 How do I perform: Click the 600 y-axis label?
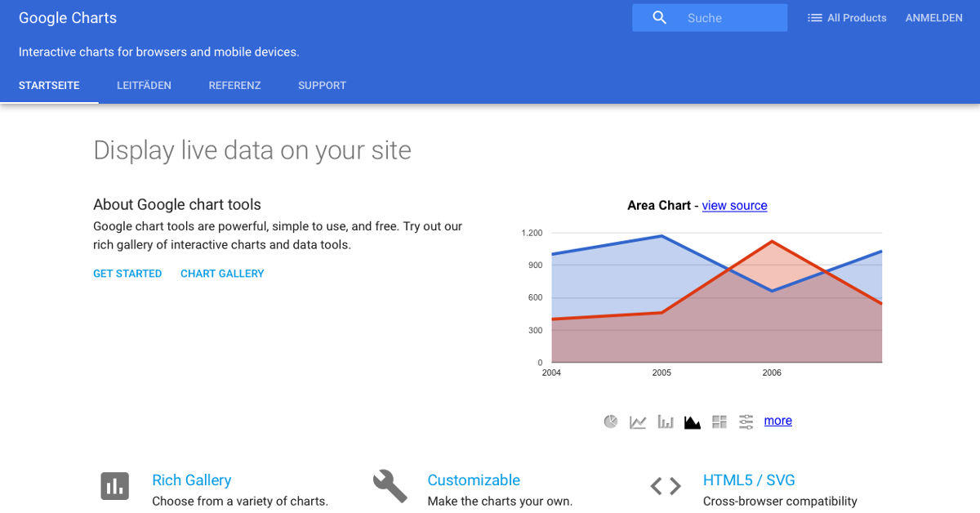tap(535, 297)
